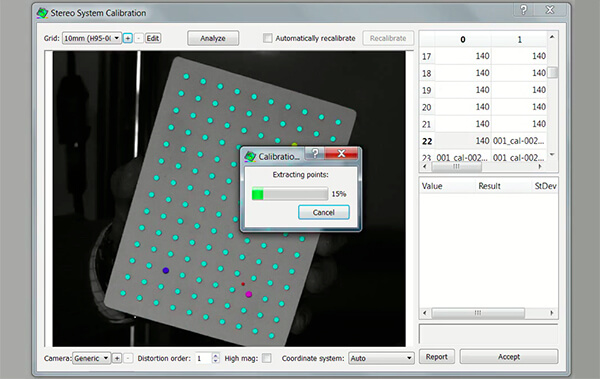Remove grid using the minus button
The width and height of the screenshot is (600, 379).
coord(139,38)
